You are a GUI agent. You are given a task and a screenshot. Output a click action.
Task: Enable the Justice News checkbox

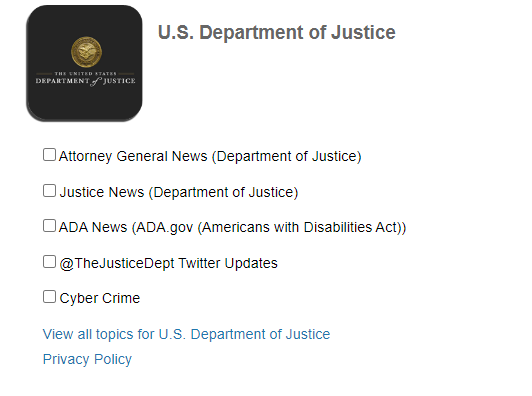pyautogui.click(x=50, y=191)
